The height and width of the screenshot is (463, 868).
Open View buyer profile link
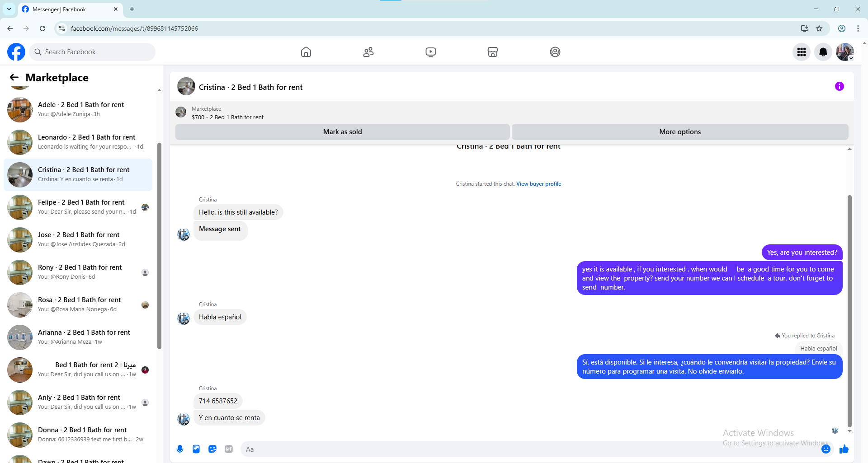(538, 184)
